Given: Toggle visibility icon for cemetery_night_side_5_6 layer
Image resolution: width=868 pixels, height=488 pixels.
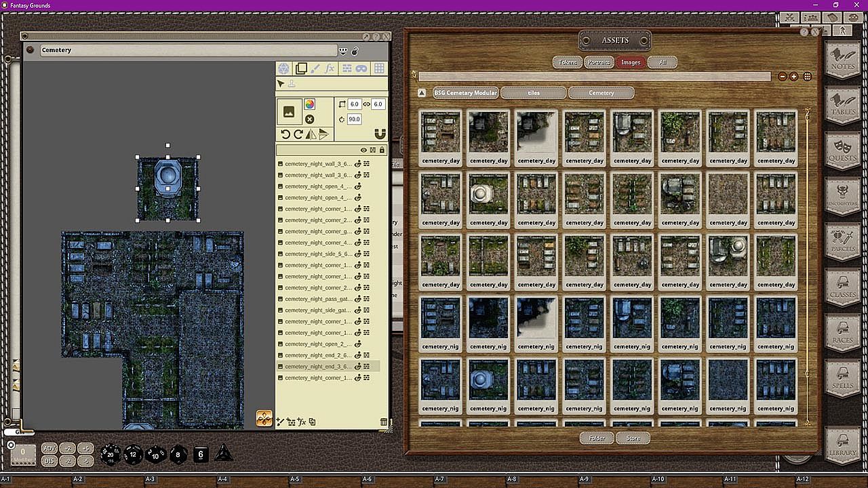Looking at the screenshot, I should click(357, 254).
